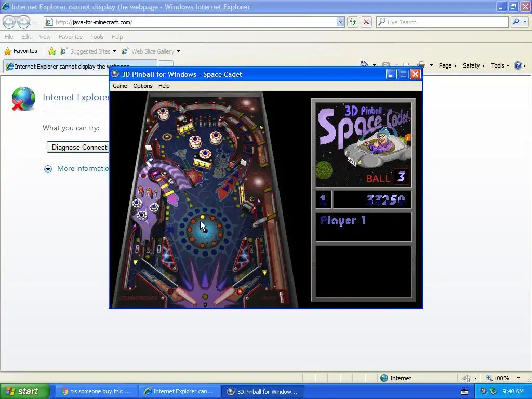The width and height of the screenshot is (532, 399).
Task: Close the 3D Pinball window
Action: pos(415,74)
